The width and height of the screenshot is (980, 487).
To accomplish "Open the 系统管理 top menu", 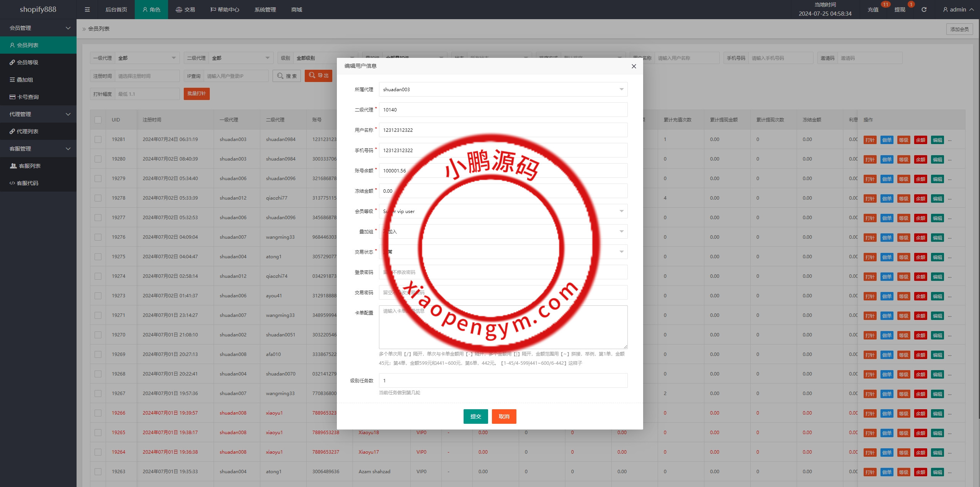I will [265, 10].
